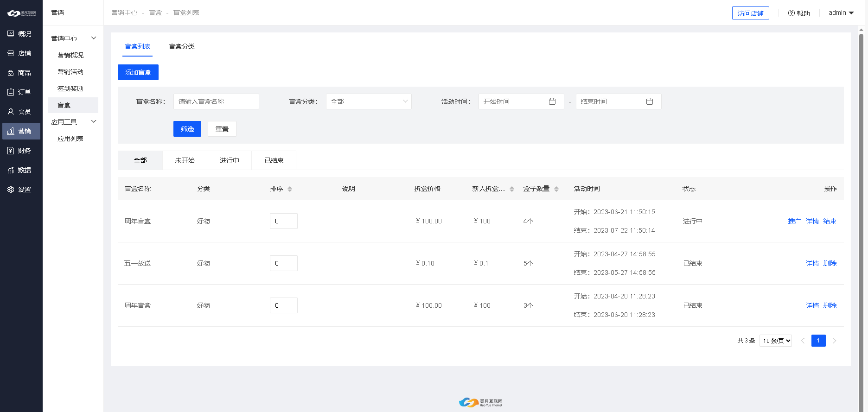The image size is (868, 412).
Task: Open the 财务 finance icon in sidebar
Action: [x=11, y=151]
